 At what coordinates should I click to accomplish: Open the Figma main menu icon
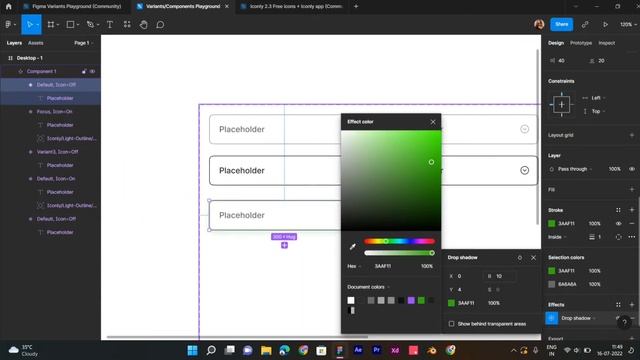pos(9,24)
